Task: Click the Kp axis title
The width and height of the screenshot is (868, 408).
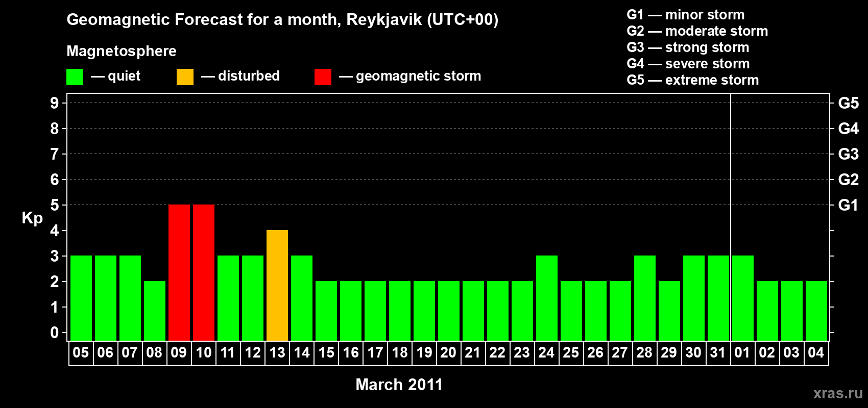Action: tap(32, 218)
